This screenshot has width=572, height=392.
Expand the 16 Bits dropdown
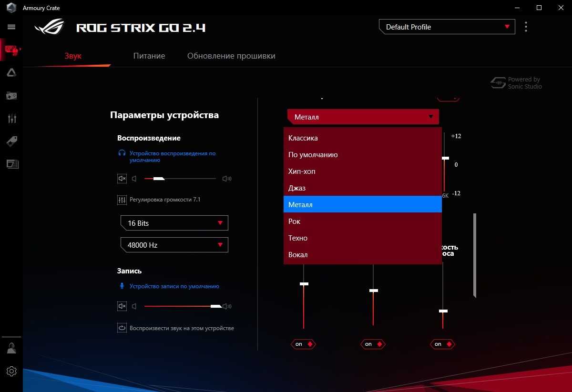(174, 223)
